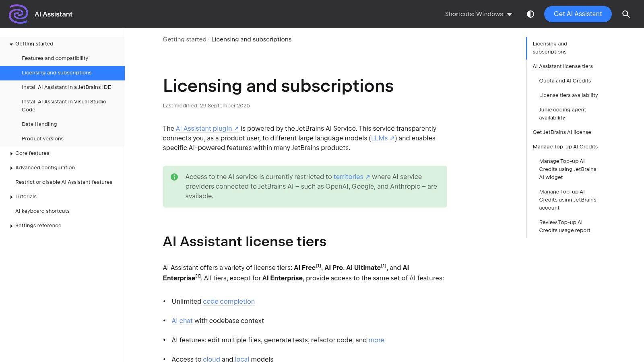
Task: Jump to Quota and AI Credits section
Action: [x=565, y=81]
